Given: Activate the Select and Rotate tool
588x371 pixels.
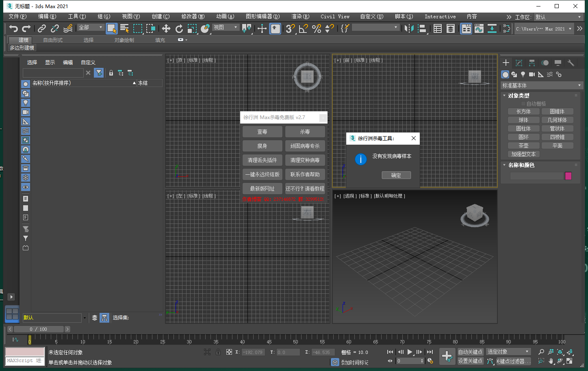Looking at the screenshot, I should [x=179, y=28].
